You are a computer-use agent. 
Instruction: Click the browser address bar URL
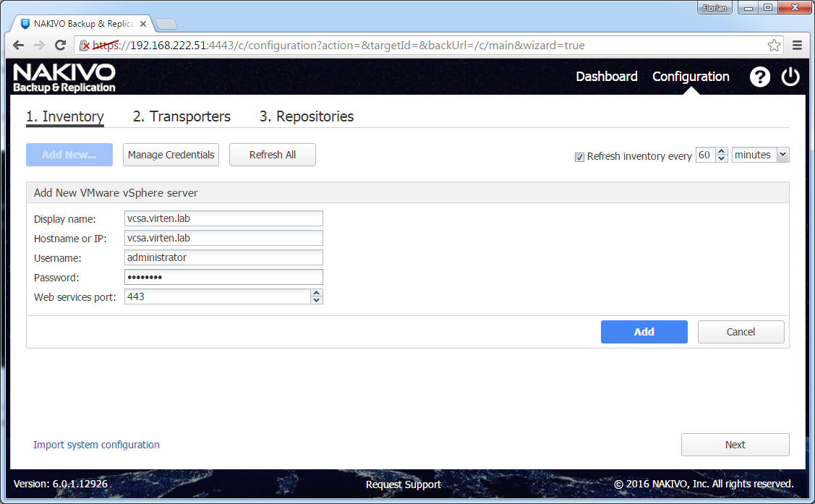pyautogui.click(x=338, y=46)
